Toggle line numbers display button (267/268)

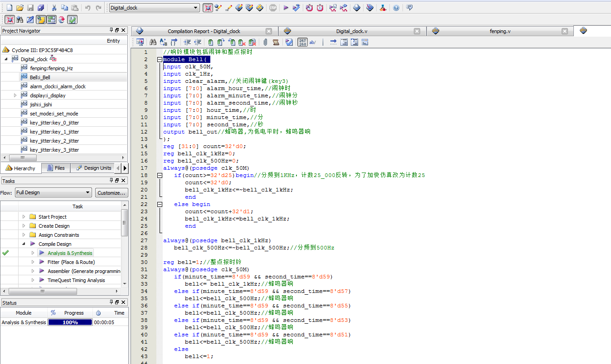coord(302,42)
